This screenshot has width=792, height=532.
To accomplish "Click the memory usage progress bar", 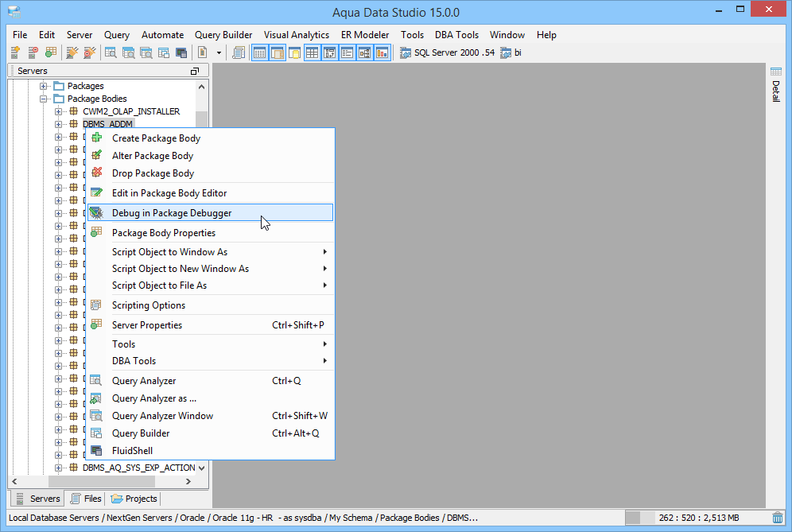I will [697, 518].
